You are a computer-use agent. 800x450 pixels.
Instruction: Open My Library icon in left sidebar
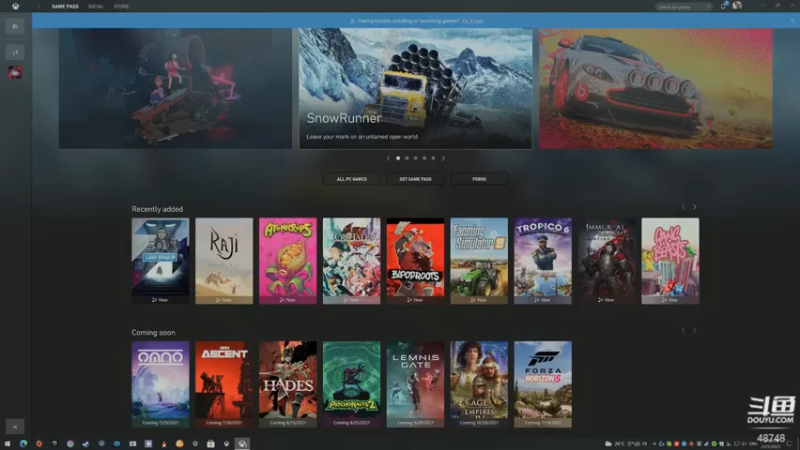15,26
